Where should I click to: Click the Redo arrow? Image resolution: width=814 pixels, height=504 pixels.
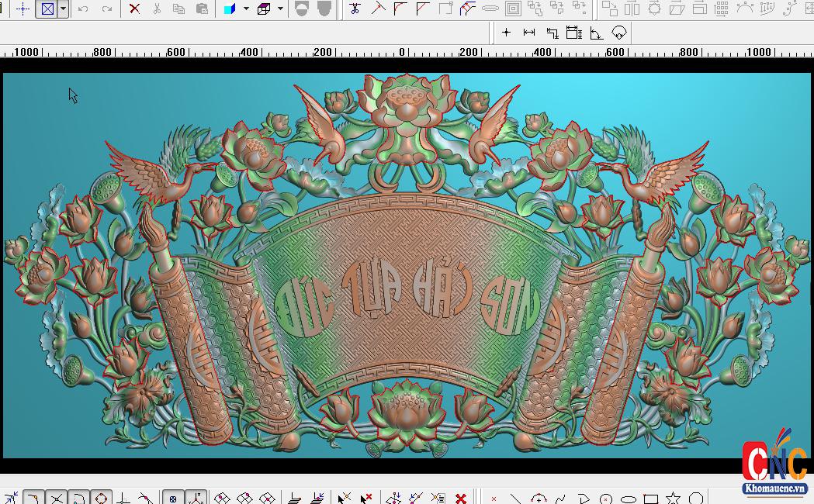107,9
